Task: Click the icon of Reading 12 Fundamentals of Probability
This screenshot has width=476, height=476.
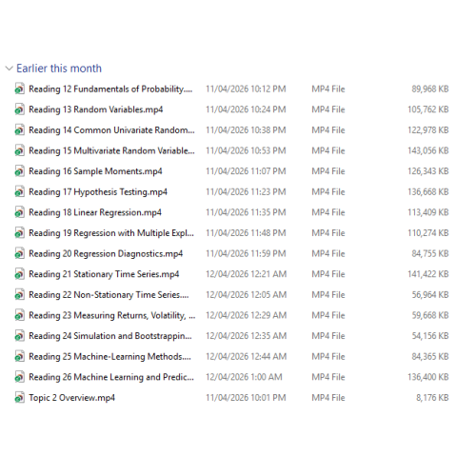Action: [19, 89]
